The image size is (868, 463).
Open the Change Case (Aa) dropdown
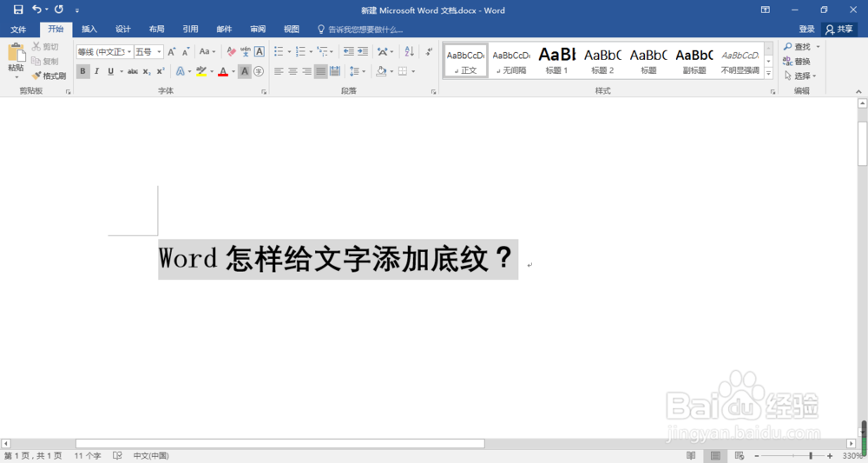click(207, 51)
